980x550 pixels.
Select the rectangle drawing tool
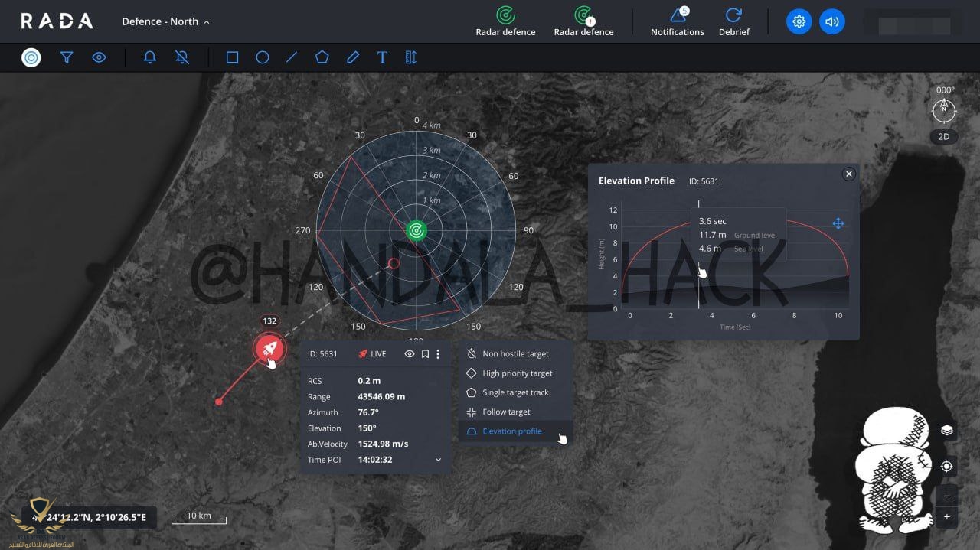(x=232, y=57)
